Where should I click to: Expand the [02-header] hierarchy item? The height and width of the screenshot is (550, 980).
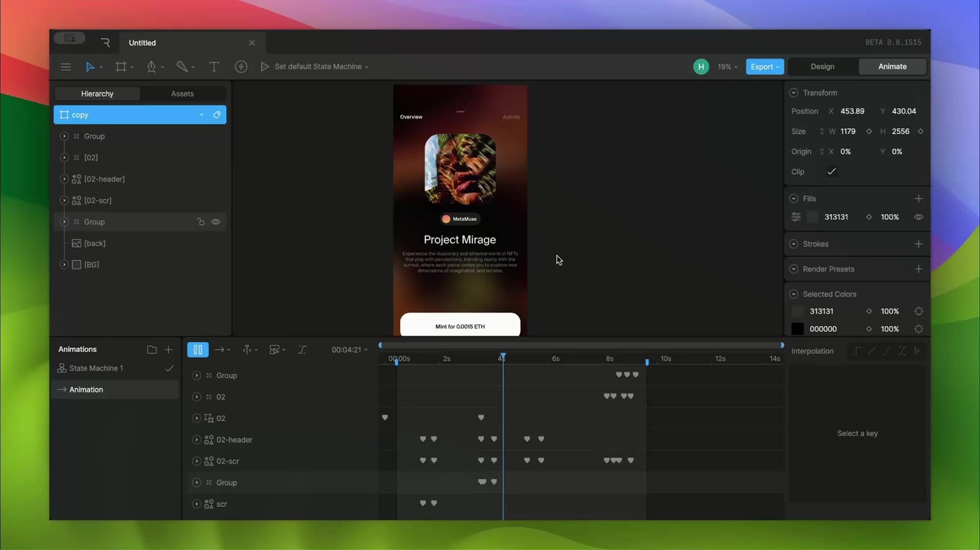pos(64,179)
